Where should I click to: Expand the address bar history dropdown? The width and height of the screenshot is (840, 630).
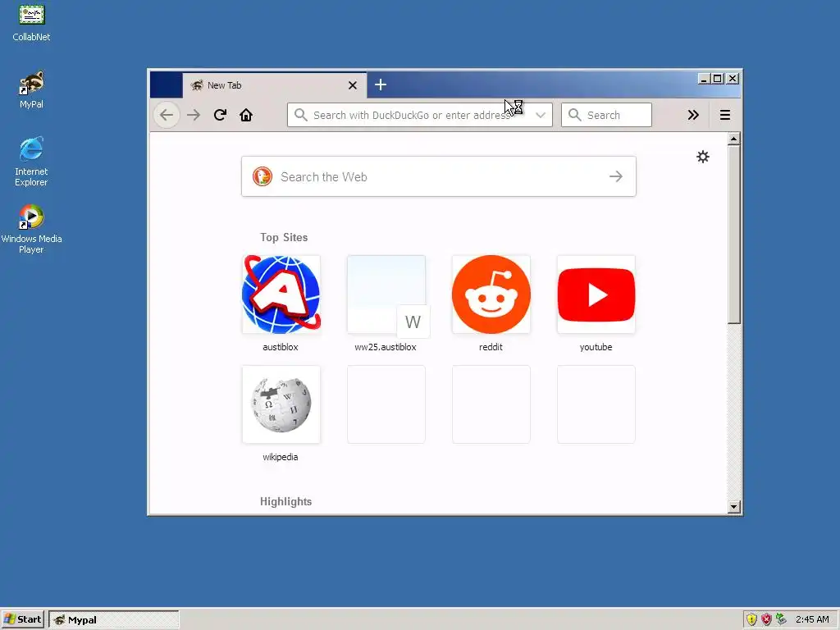click(x=541, y=115)
